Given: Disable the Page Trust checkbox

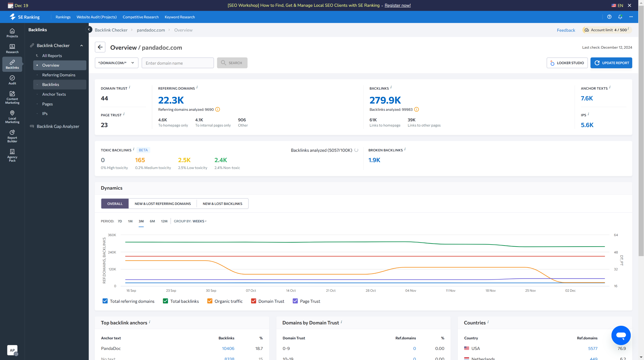Looking at the screenshot, I should coord(295,301).
